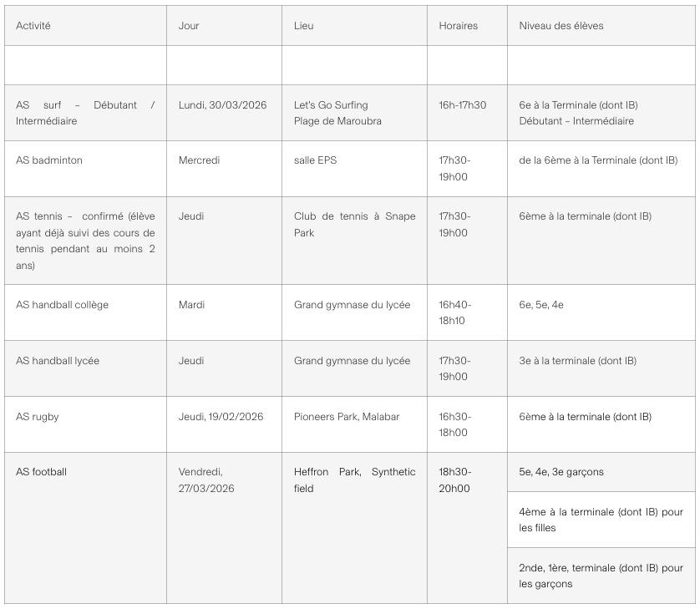
Task: Click the salle EPS cell
Action: (354, 169)
